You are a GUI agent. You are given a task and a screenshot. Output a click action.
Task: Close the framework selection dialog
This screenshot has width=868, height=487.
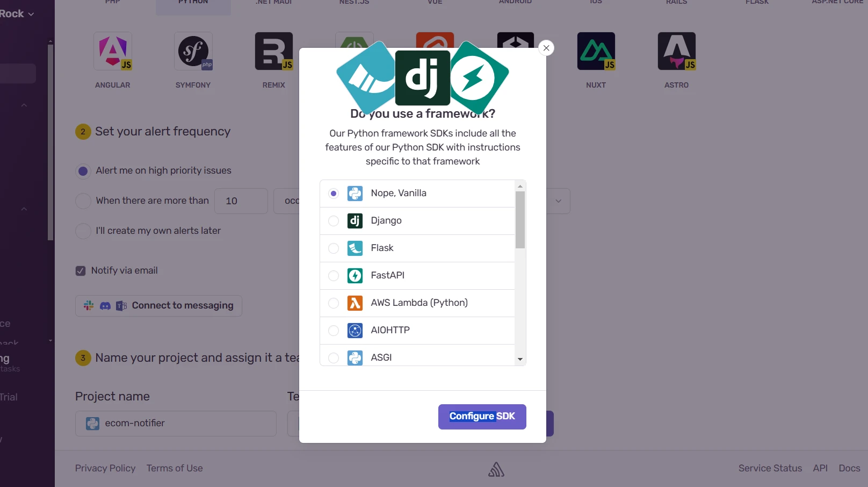pos(546,48)
